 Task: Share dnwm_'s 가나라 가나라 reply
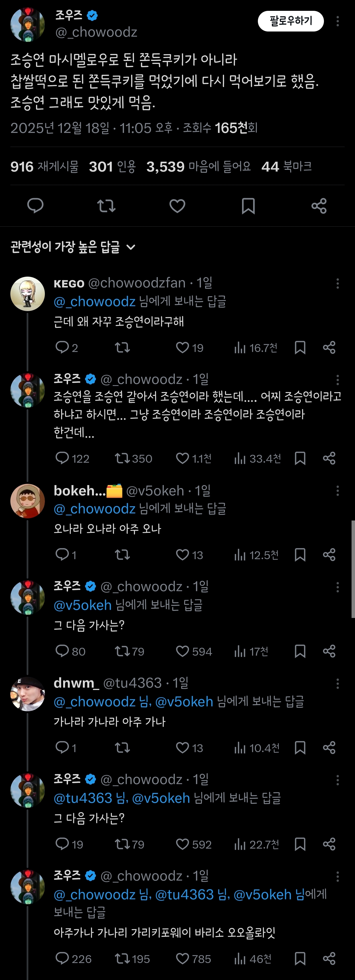(x=329, y=748)
